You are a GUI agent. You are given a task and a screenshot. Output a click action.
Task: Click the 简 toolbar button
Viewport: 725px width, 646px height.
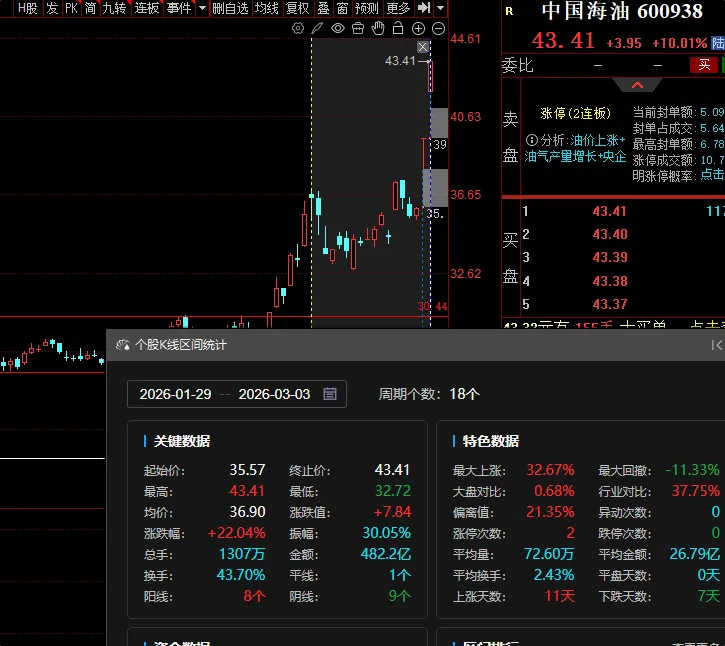tap(91, 8)
